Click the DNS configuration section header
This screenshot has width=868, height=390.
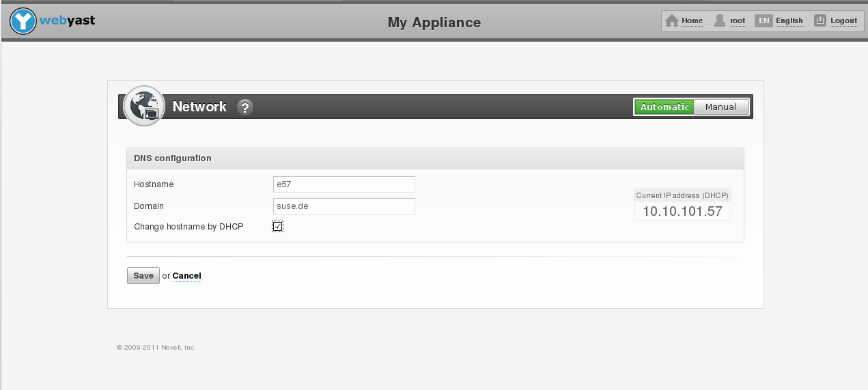[x=173, y=158]
